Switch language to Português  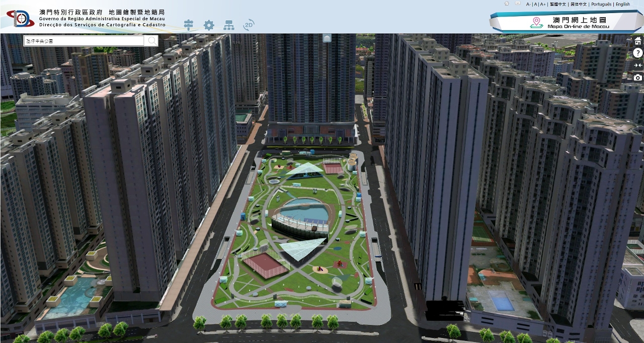point(601,5)
